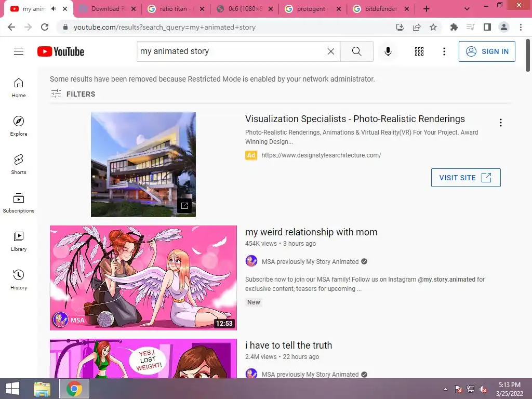Bookmark this page with star
532x399 pixels.
click(x=433, y=27)
